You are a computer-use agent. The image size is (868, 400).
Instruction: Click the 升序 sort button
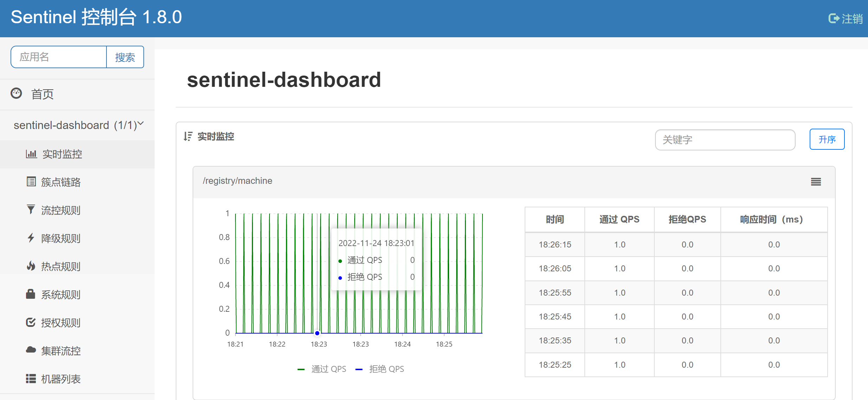(827, 140)
